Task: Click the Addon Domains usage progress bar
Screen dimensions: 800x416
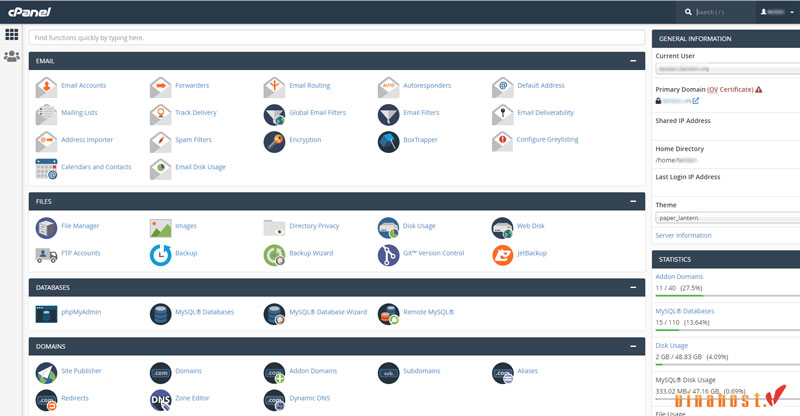Action: [x=728, y=296]
